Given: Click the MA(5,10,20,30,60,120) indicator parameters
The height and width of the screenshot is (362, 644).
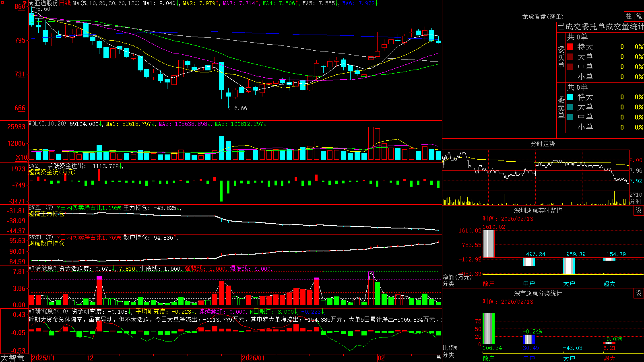Looking at the screenshot, I should pos(106,3).
